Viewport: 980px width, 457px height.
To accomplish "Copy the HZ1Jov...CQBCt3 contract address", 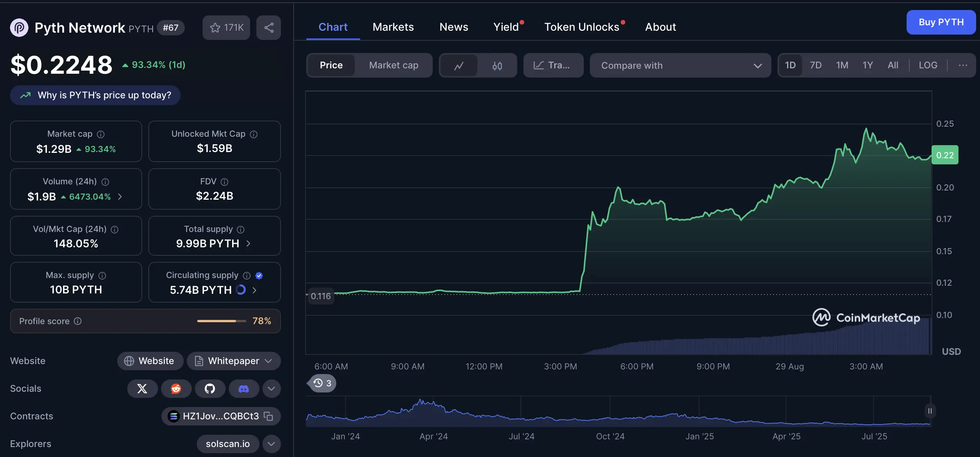I will click(268, 416).
